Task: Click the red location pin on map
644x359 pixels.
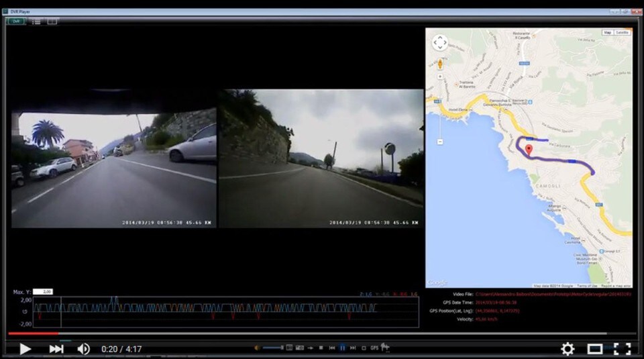Action: pyautogui.click(x=528, y=150)
